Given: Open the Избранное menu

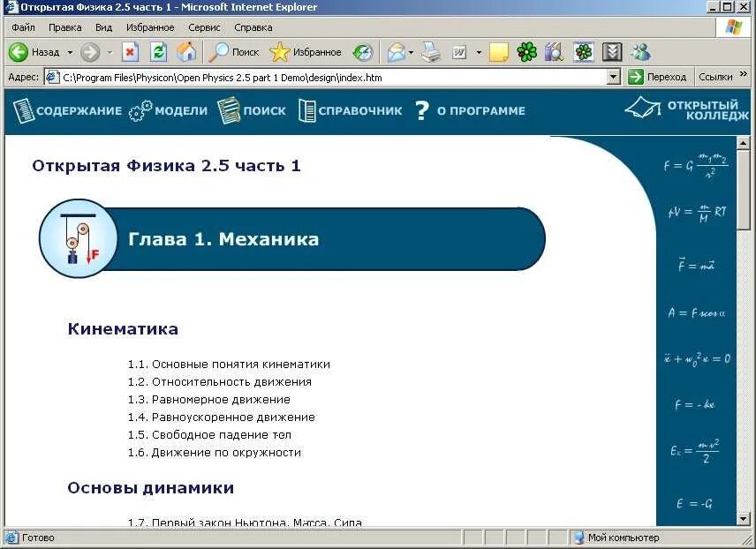Looking at the screenshot, I should pos(150,26).
